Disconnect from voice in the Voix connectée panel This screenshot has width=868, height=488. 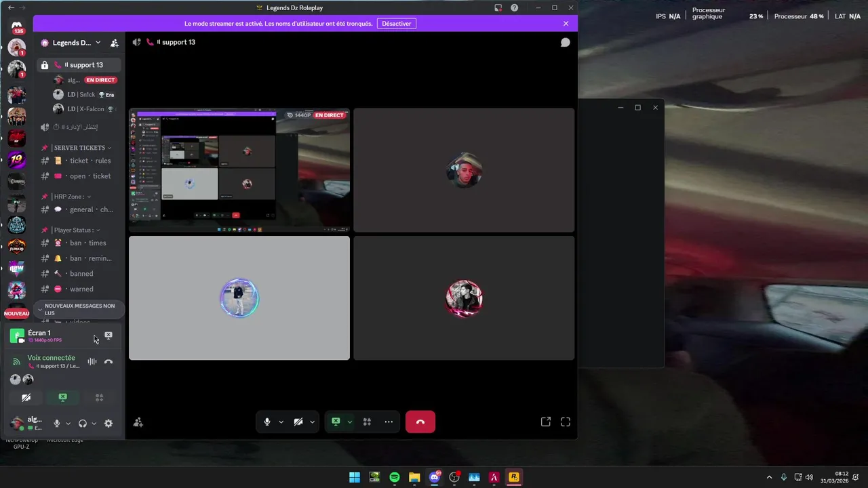[x=108, y=362]
